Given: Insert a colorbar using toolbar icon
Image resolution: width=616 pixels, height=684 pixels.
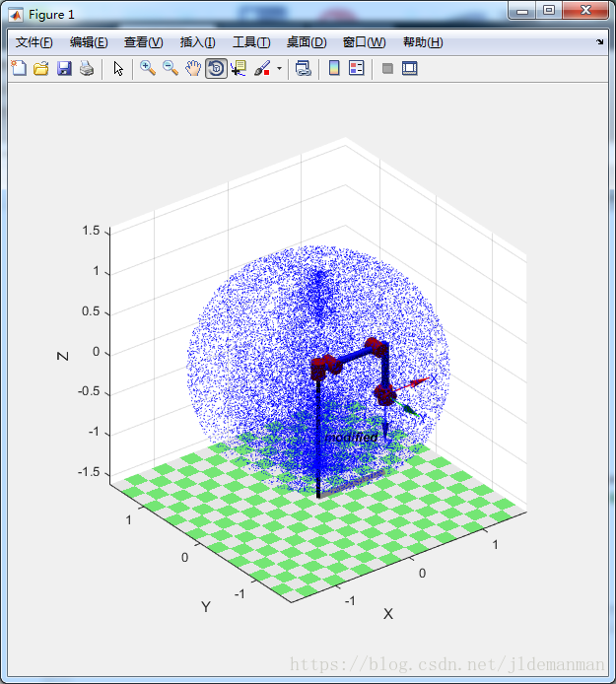Looking at the screenshot, I should 334,68.
